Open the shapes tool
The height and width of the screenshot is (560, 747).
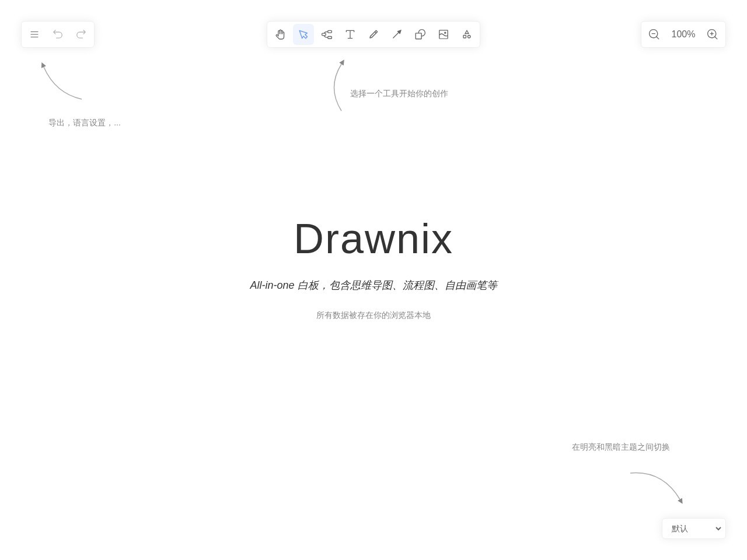coord(420,34)
